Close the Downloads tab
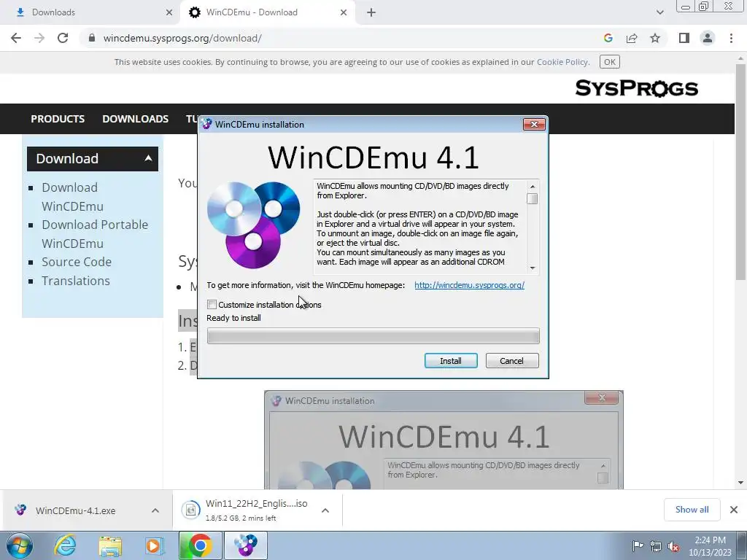 coord(169,12)
